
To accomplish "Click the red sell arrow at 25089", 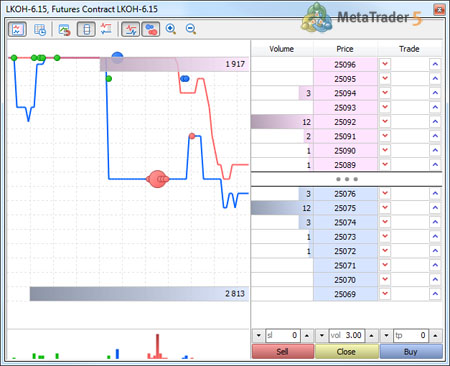I will point(385,164).
